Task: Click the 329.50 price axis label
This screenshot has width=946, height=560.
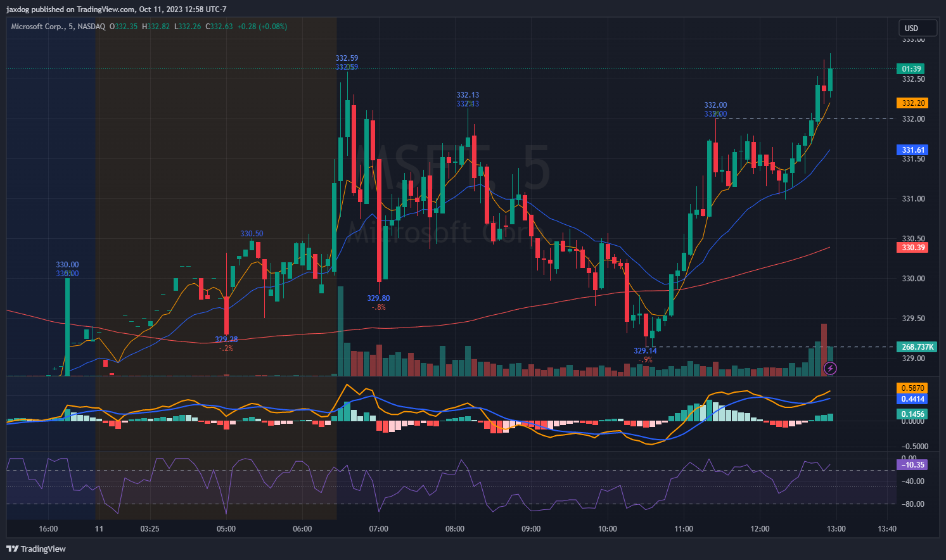Action: tap(913, 319)
